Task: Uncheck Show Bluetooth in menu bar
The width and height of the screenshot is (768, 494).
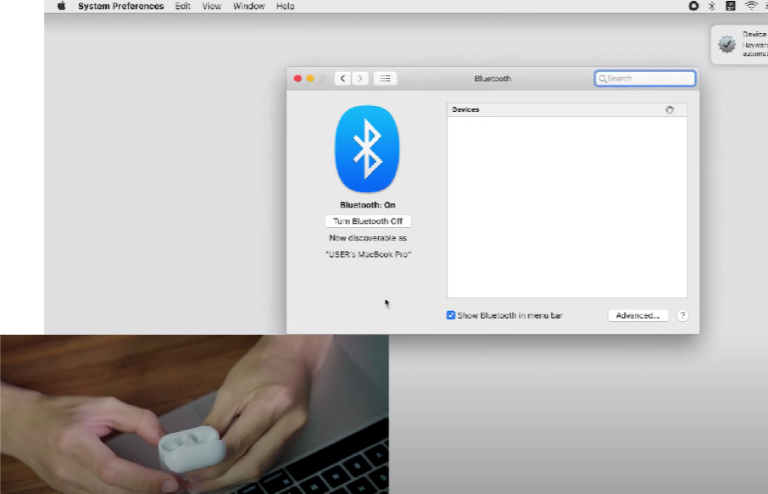Action: 451,315
